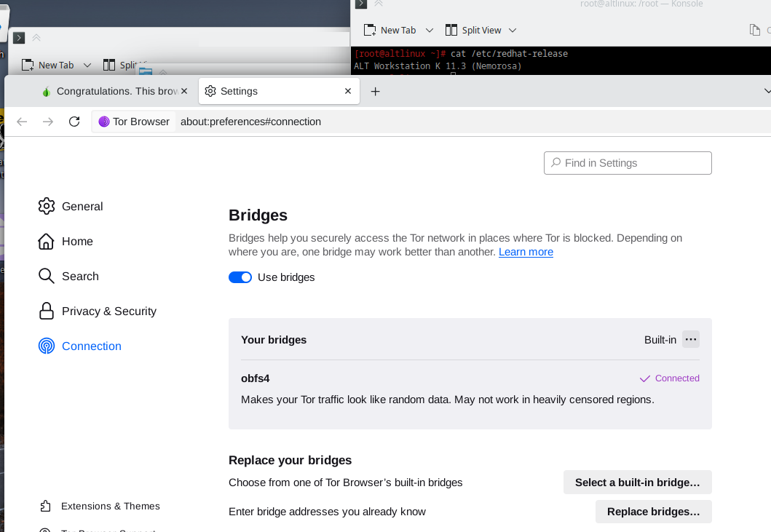Click the address bar URL
771x532 pixels.
click(250, 122)
